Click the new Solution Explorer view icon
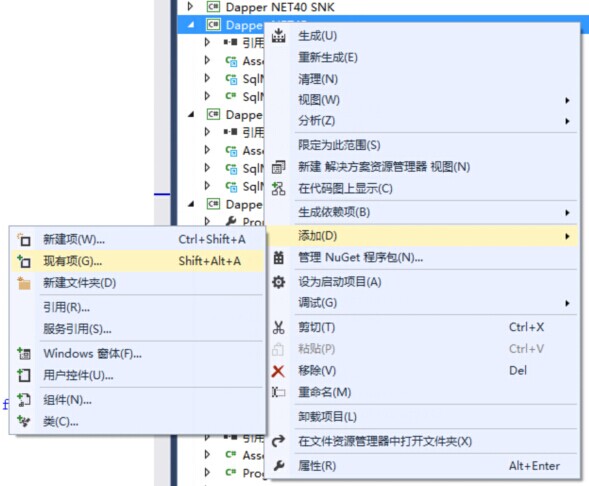This screenshot has height=486, width=589. pos(278,167)
